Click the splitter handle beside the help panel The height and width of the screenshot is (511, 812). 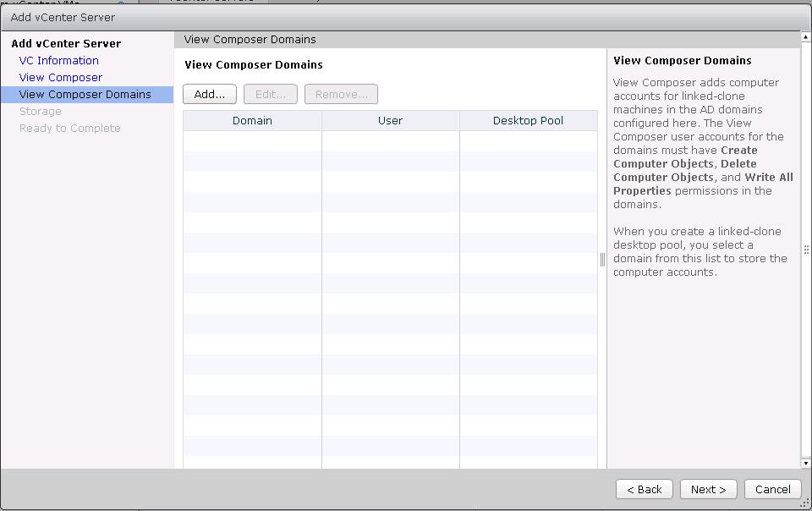602,260
